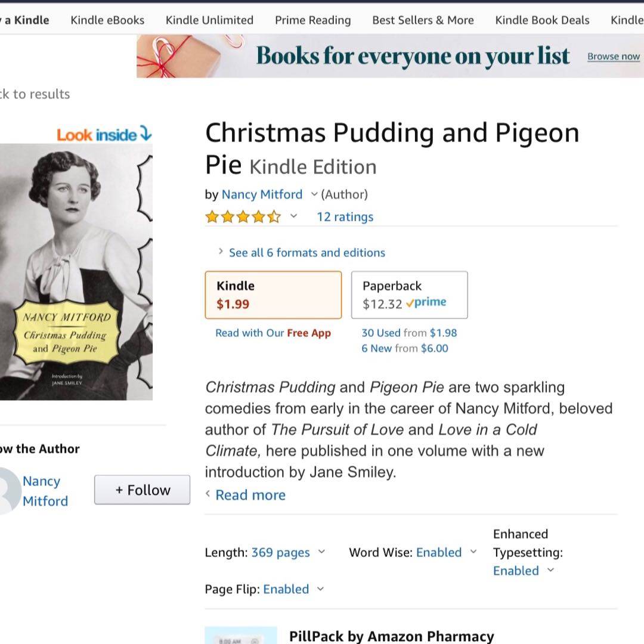The width and height of the screenshot is (644, 644).
Task: Select the Kindle $1.99 format option
Action: (273, 295)
